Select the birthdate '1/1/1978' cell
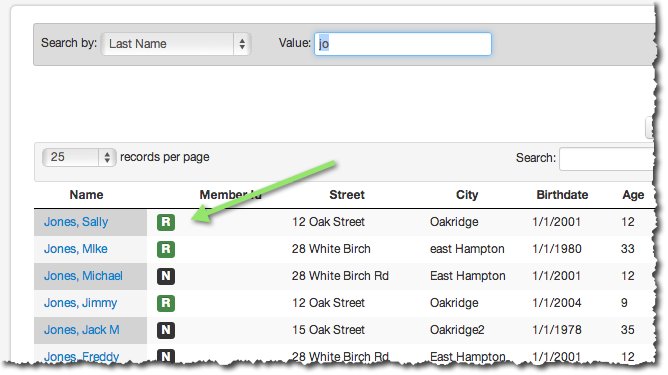 tap(556, 329)
